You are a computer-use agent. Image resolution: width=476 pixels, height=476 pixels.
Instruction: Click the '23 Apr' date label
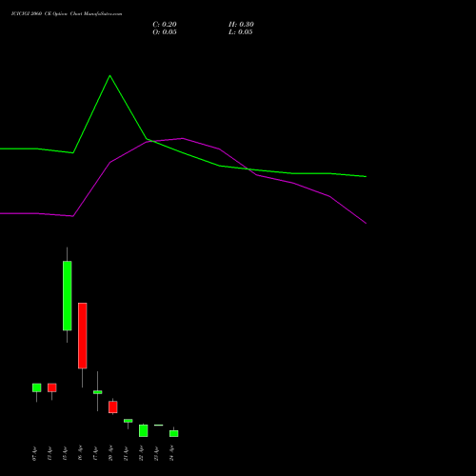click(x=156, y=453)
